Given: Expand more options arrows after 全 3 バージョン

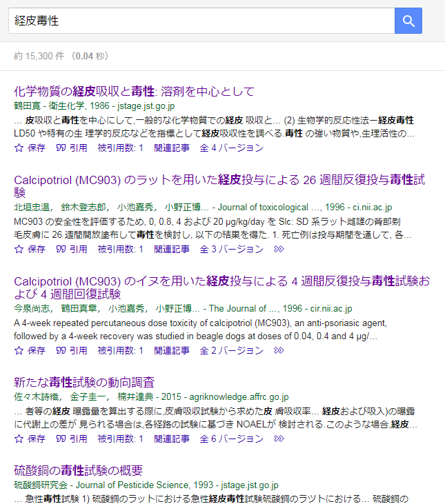Looking at the screenshot, I should pos(279,249).
